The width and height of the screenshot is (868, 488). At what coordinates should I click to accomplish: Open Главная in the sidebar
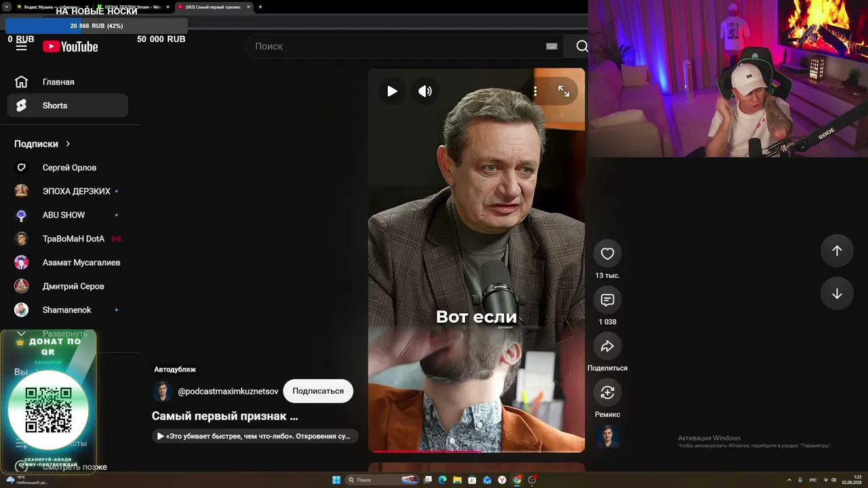pos(67,82)
